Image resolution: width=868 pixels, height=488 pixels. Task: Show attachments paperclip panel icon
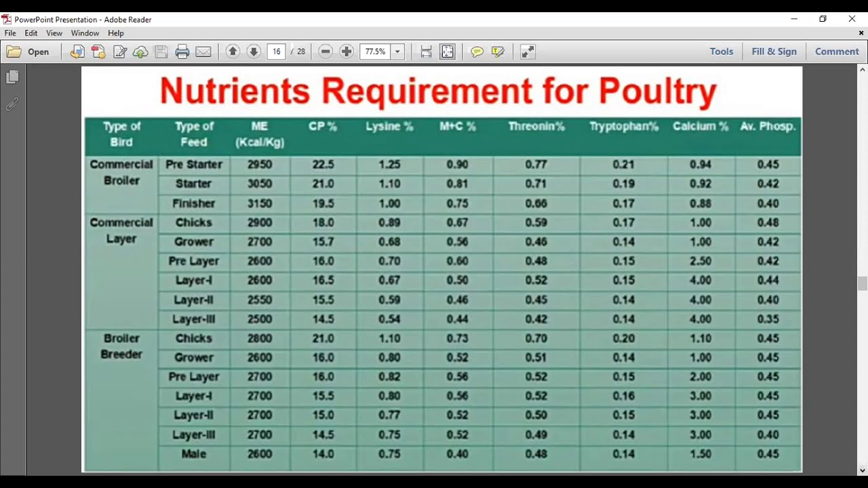tap(12, 104)
